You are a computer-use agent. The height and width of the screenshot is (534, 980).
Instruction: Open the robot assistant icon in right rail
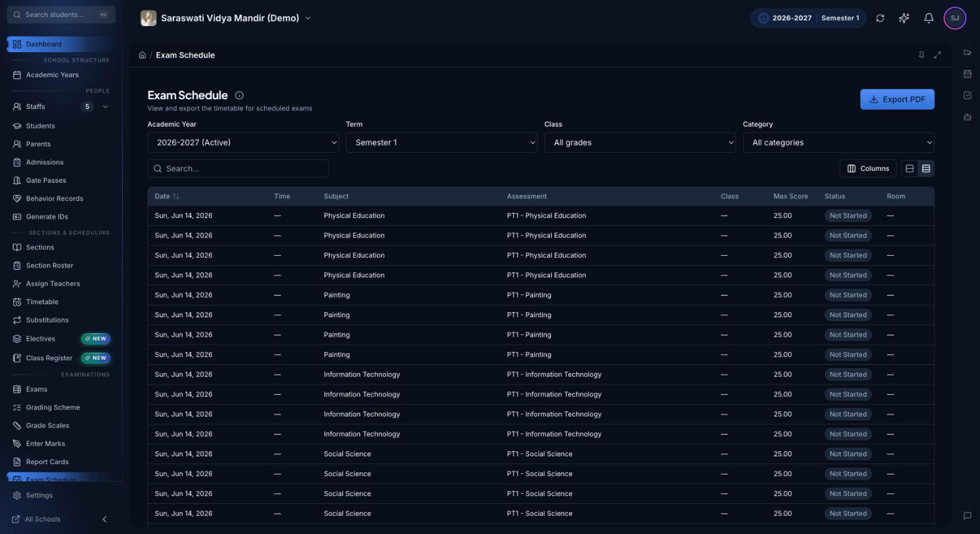967,117
